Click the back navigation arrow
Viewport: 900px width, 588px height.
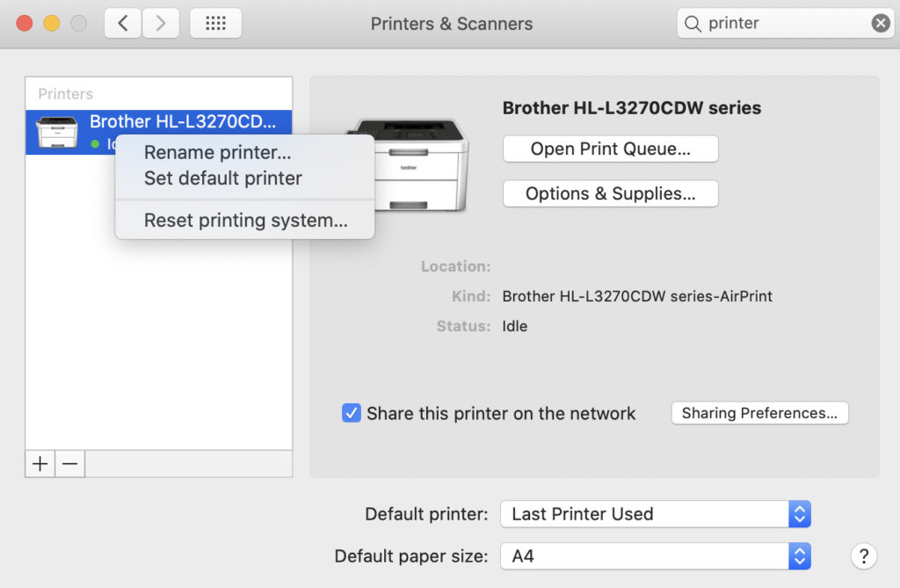(124, 23)
